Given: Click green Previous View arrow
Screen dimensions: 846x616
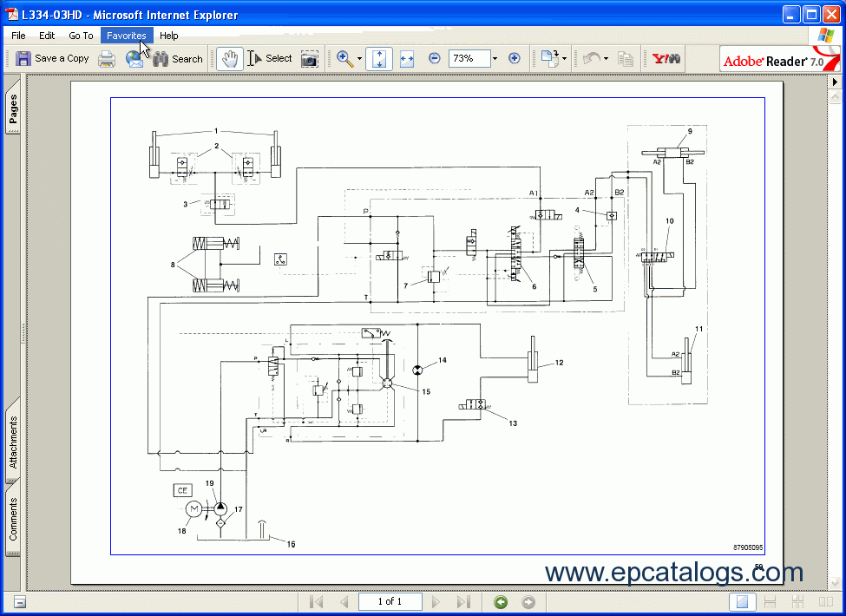Looking at the screenshot, I should pyautogui.click(x=501, y=602).
